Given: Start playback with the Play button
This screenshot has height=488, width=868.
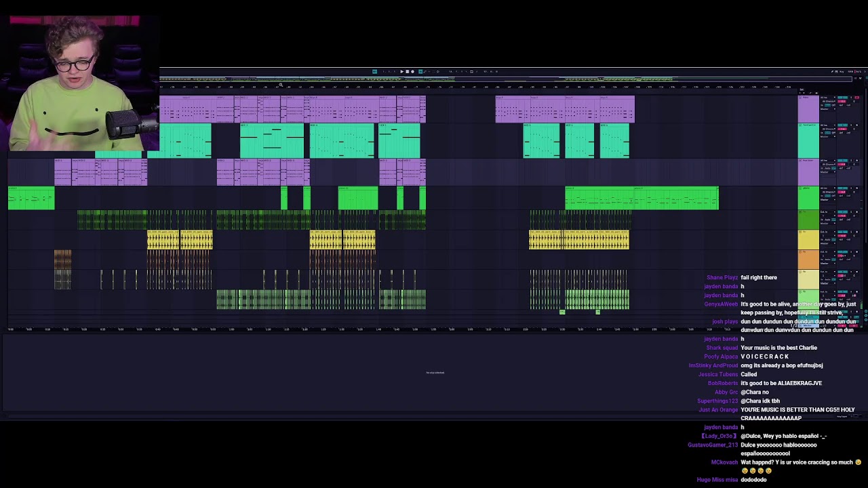Looking at the screenshot, I should coord(401,71).
